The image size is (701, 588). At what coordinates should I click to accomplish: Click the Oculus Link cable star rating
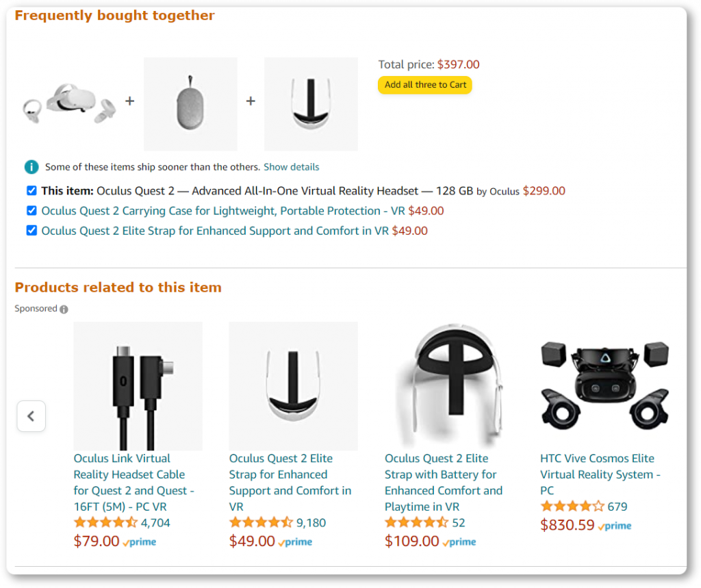click(x=106, y=523)
